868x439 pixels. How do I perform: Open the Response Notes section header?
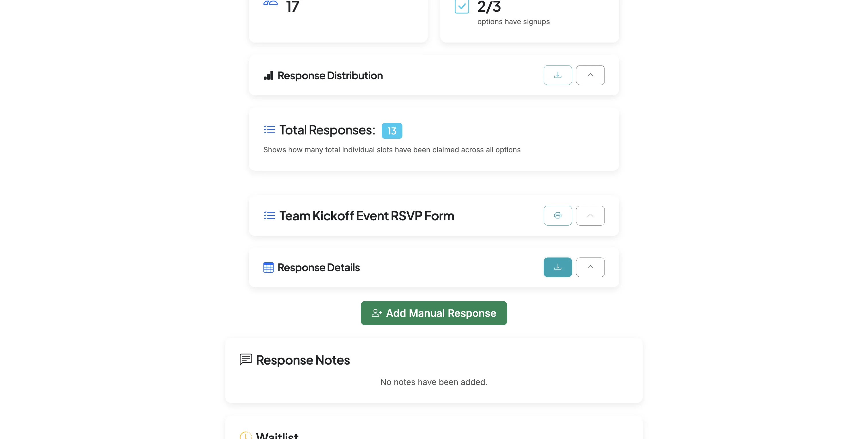[x=302, y=360]
